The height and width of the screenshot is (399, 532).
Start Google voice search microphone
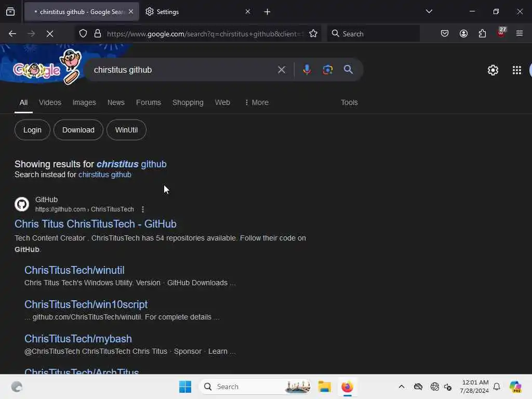tap(307, 70)
